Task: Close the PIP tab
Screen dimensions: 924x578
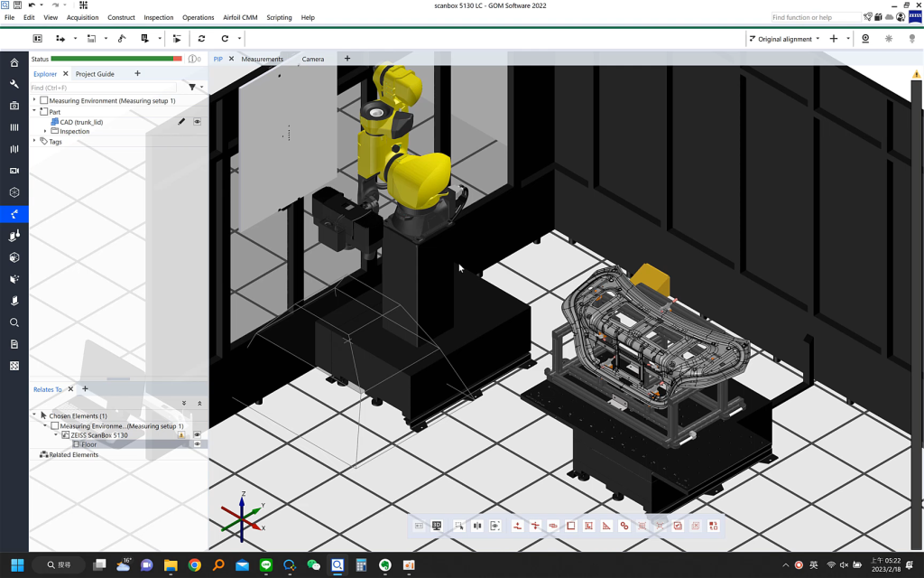Action: coord(232,59)
